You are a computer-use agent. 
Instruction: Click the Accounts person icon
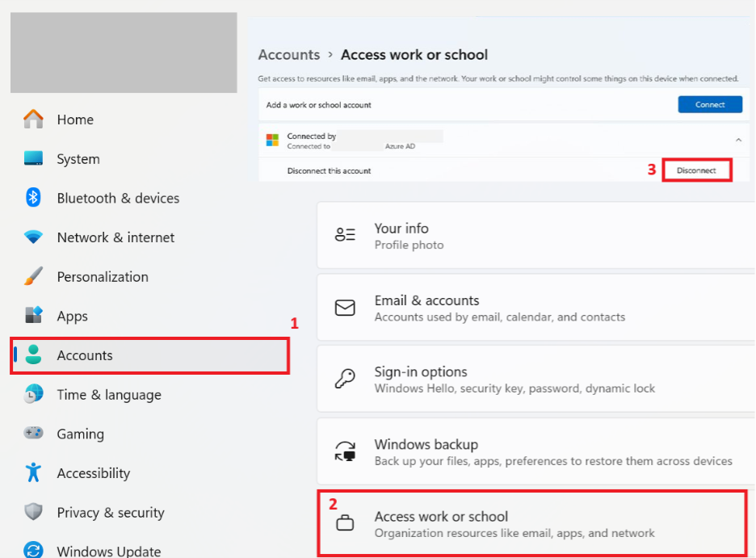33,355
